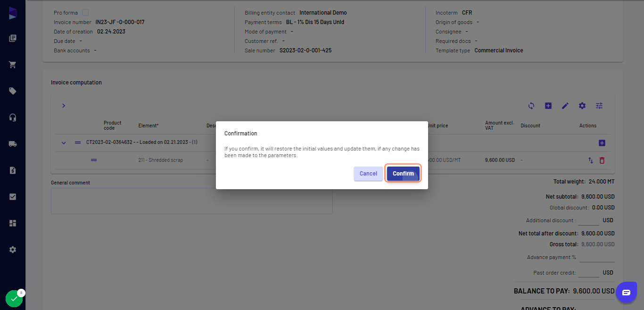644x310 pixels.
Task: Click the Additional discount input field
Action: (588, 220)
